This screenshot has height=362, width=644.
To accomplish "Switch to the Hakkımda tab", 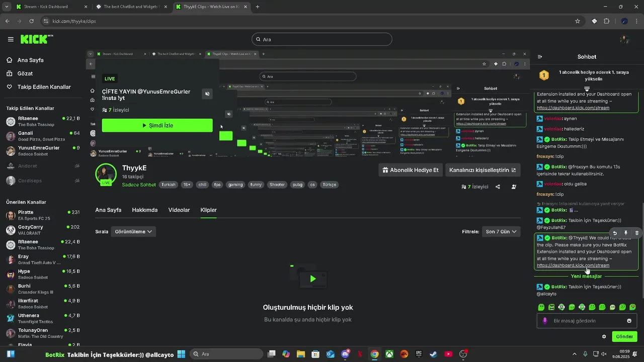I will coord(145,210).
